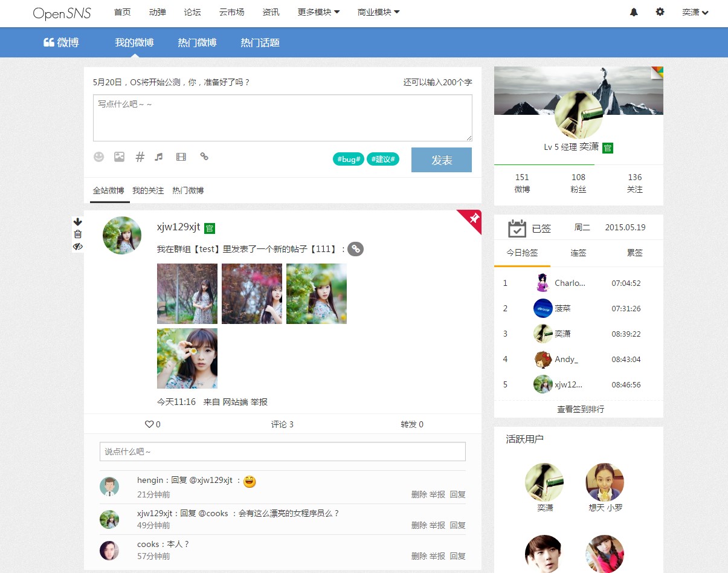The image size is (728, 573).
Task: Add a video using the film icon
Action: tap(181, 157)
